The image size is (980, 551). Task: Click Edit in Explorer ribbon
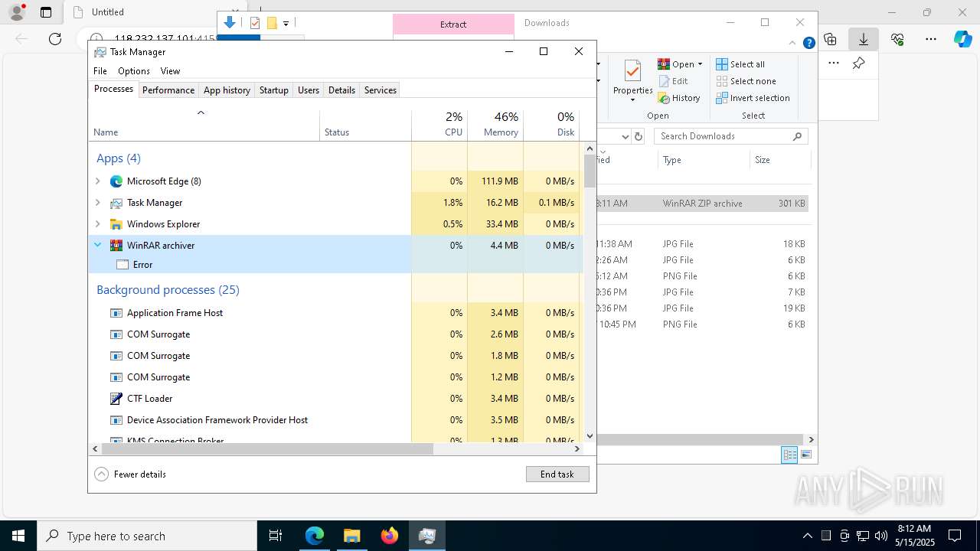673,81
